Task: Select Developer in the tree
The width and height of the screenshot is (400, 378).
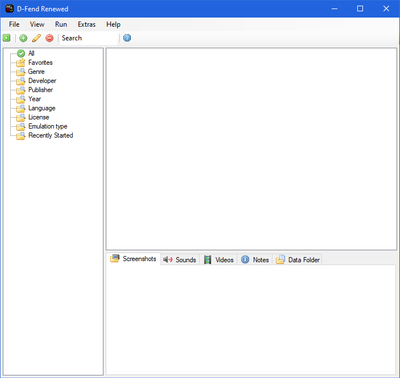Action: [x=42, y=81]
